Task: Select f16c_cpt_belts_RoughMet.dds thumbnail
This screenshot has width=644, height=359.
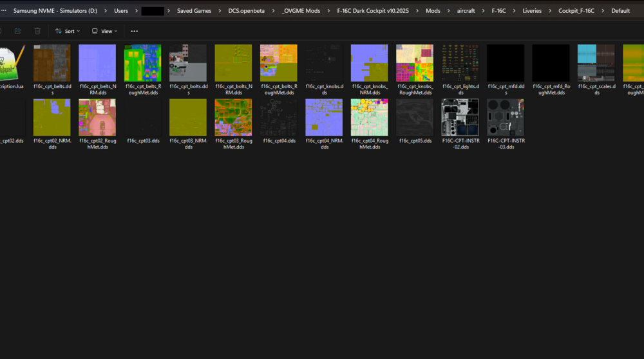Action: click(142, 63)
